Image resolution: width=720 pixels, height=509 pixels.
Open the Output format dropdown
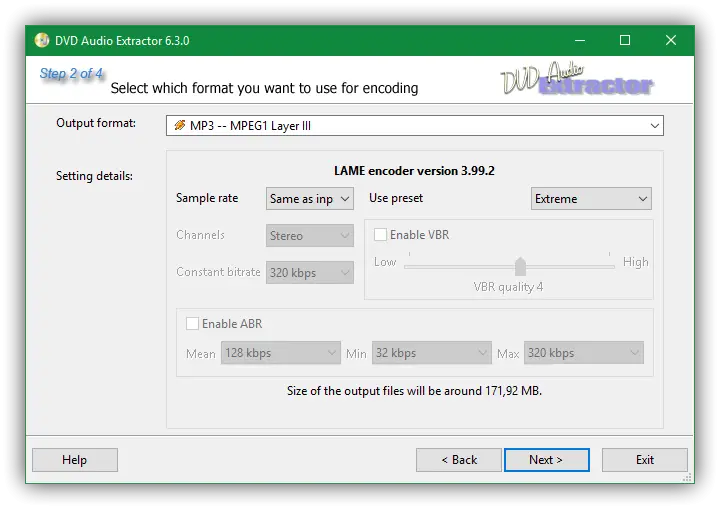pyautogui.click(x=415, y=125)
